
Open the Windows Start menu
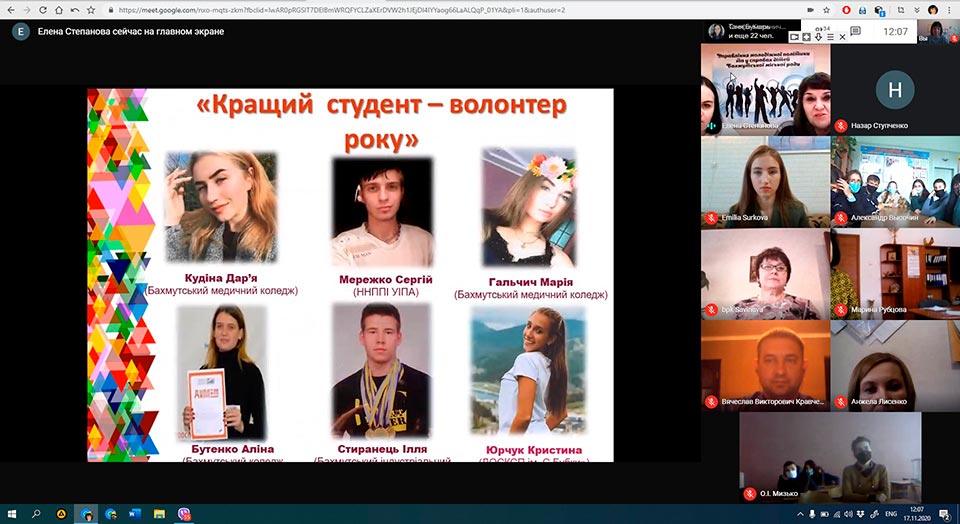click(x=11, y=514)
